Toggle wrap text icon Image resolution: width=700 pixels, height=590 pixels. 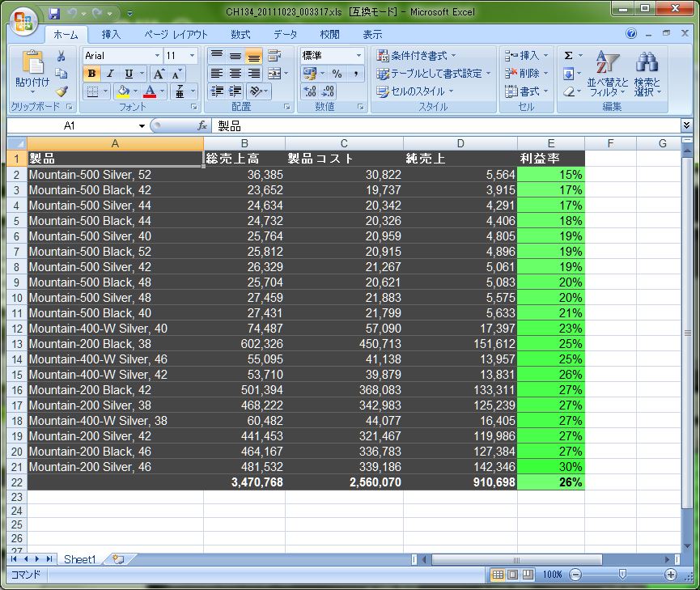tap(274, 56)
